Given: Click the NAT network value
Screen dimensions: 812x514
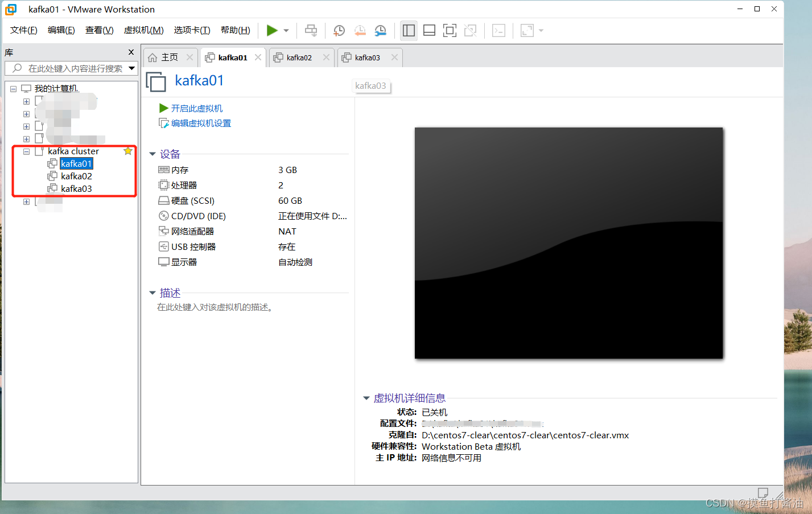Looking at the screenshot, I should (287, 232).
